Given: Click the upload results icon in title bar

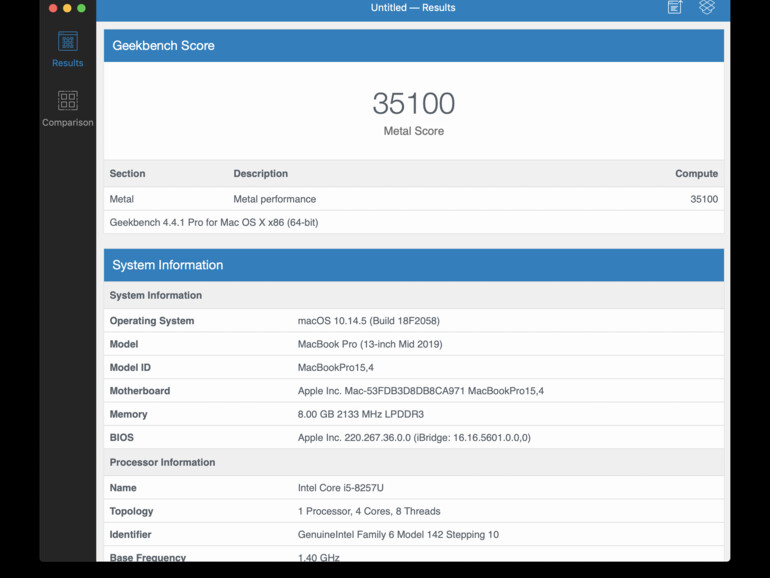Looking at the screenshot, I should click(675, 7).
